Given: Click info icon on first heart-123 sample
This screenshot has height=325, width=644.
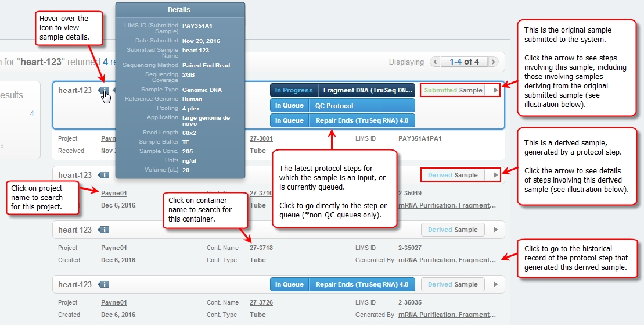Looking at the screenshot, I should (x=104, y=90).
